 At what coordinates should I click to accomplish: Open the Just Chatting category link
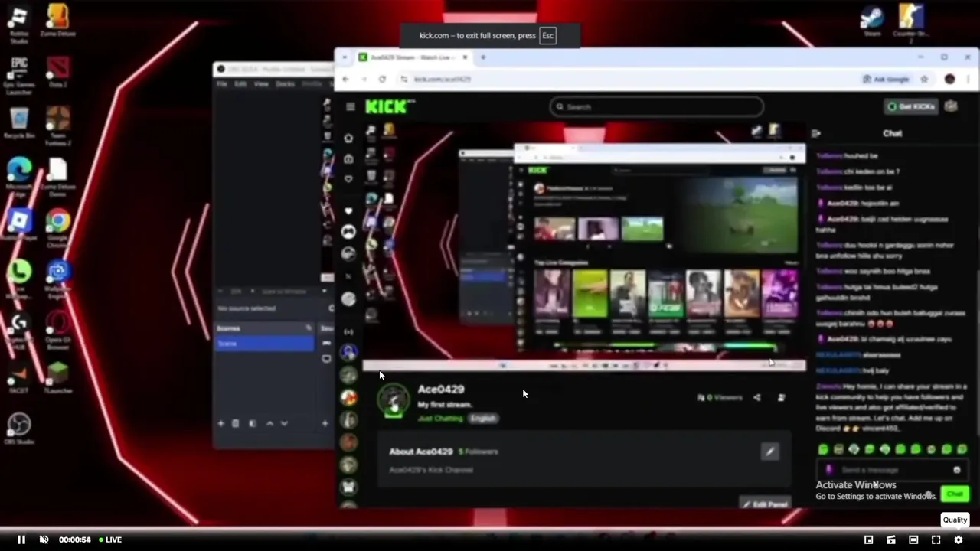coord(441,419)
